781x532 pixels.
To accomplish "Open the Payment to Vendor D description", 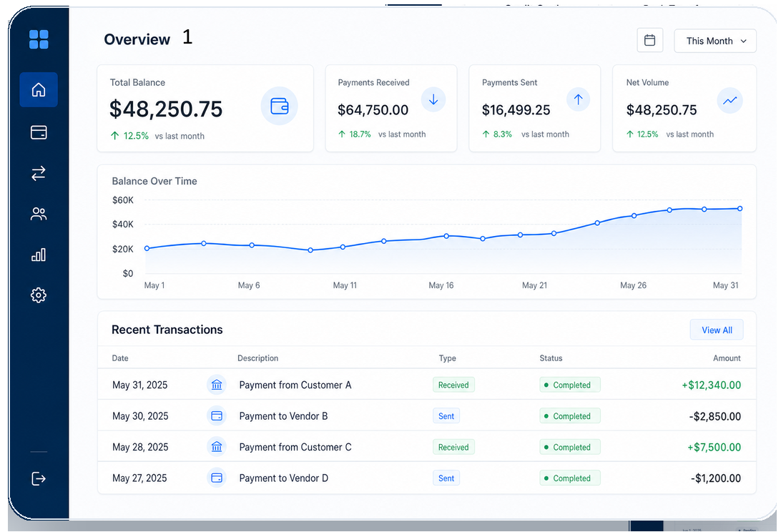I will tap(284, 478).
